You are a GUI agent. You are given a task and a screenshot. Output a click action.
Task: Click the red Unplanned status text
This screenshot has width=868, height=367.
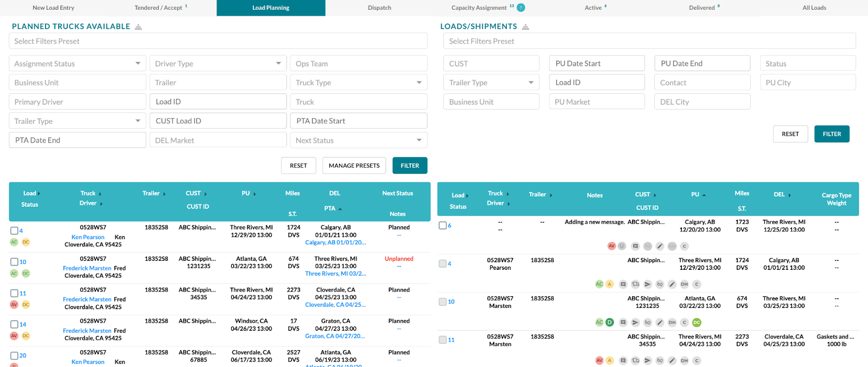coord(399,259)
